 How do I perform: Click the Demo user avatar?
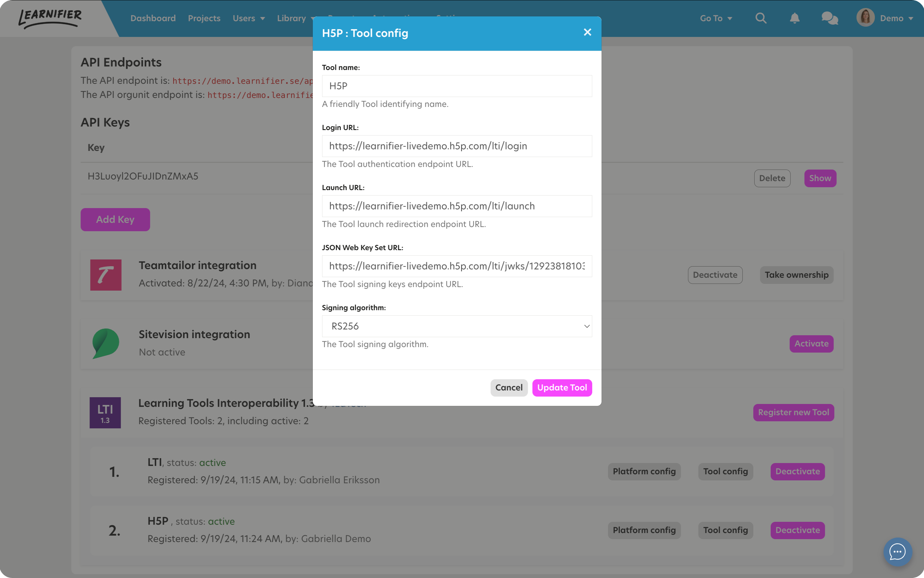(x=865, y=18)
